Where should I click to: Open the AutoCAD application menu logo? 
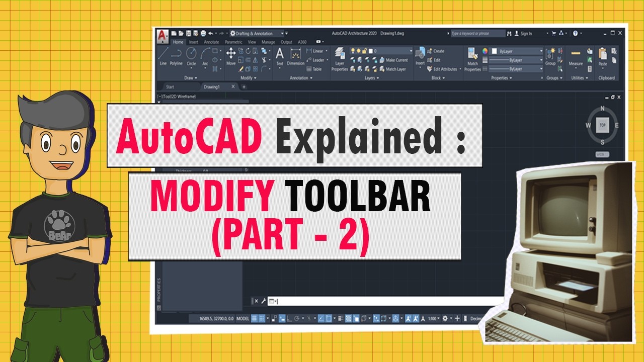pyautogui.click(x=162, y=36)
